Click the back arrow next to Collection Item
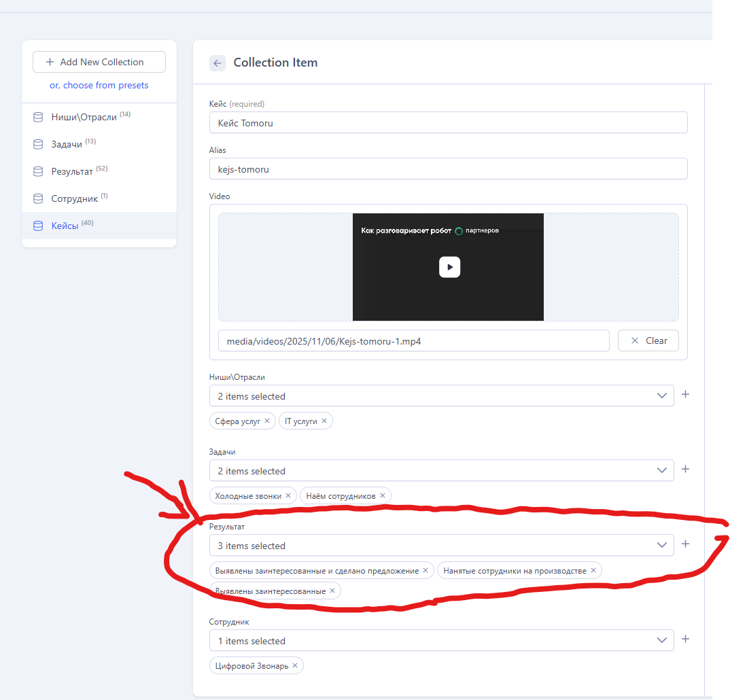This screenshot has height=700, width=730. pyautogui.click(x=218, y=63)
